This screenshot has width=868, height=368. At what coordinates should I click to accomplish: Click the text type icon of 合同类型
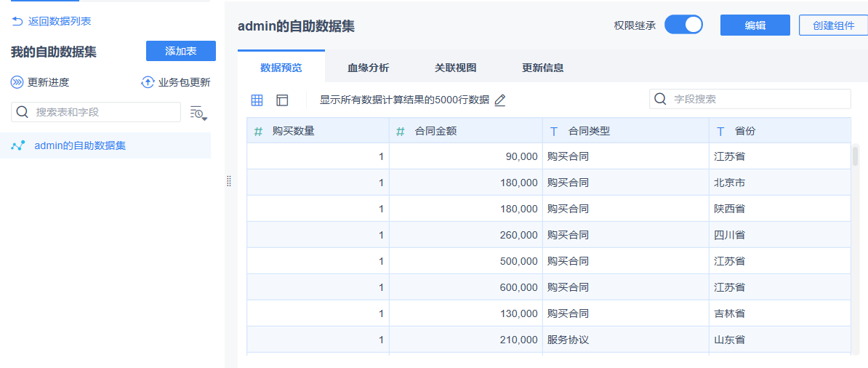[x=554, y=132]
